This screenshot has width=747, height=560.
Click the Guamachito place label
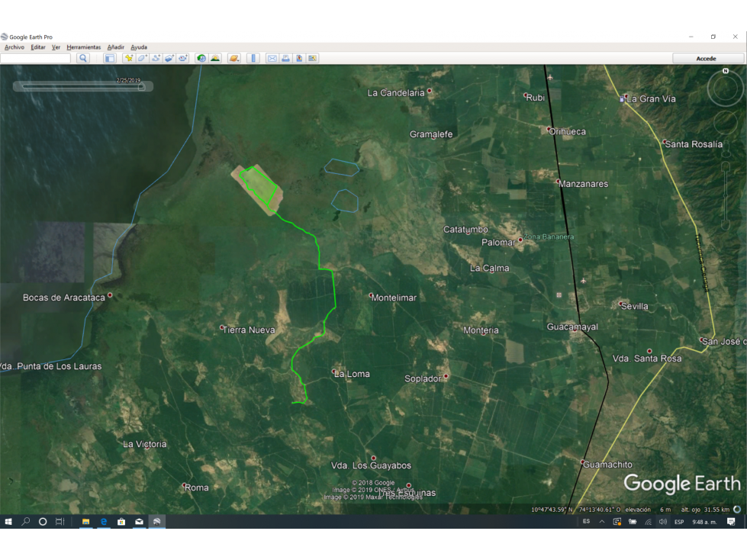point(608,465)
